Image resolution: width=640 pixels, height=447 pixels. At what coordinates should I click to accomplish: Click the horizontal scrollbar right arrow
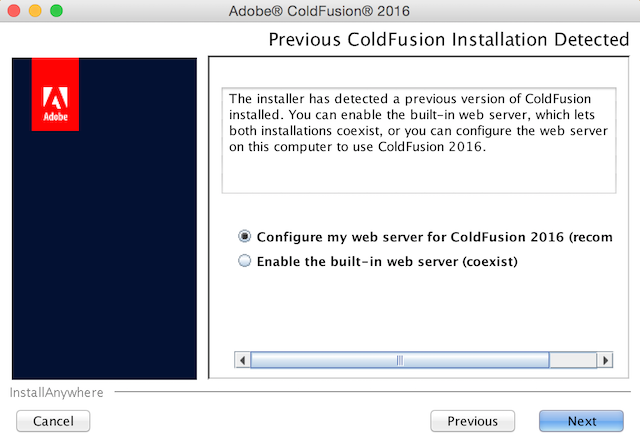605,360
